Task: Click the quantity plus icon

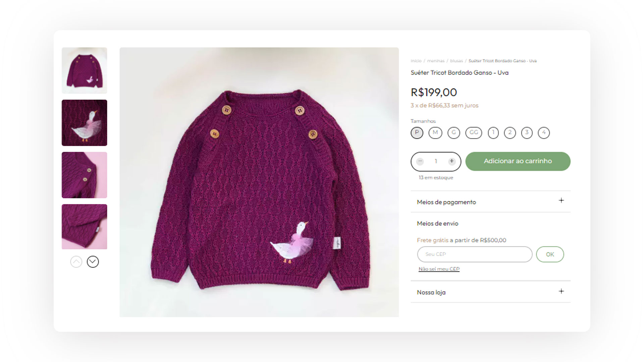Action: click(452, 162)
